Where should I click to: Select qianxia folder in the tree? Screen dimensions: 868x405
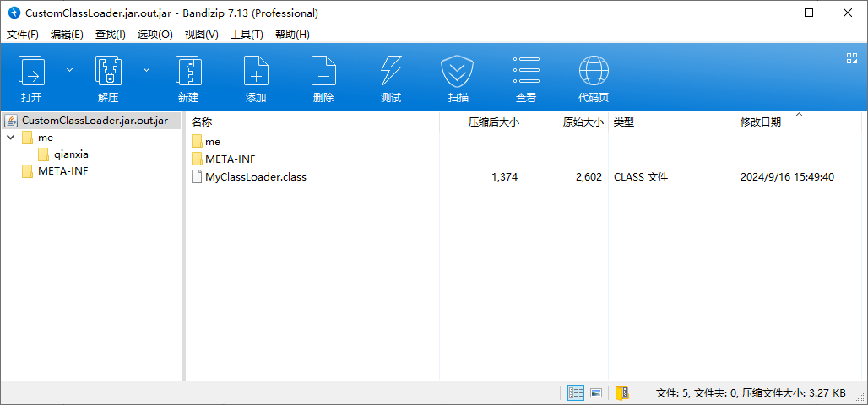click(71, 154)
